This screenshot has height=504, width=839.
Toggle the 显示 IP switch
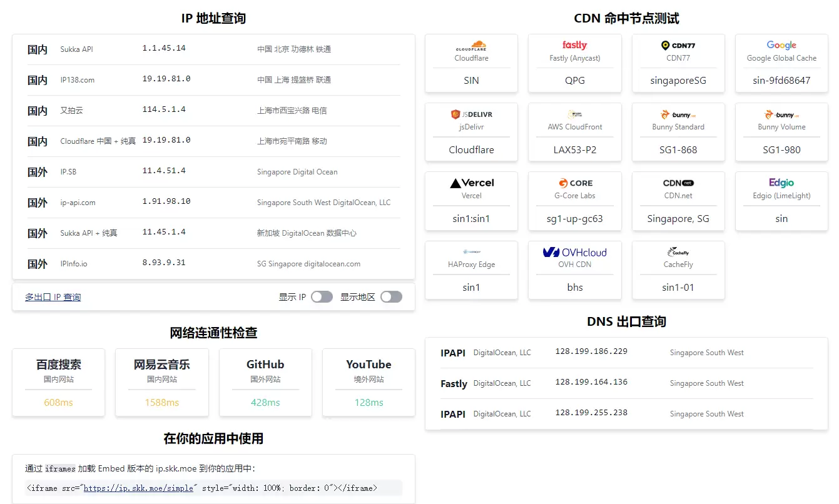click(322, 296)
